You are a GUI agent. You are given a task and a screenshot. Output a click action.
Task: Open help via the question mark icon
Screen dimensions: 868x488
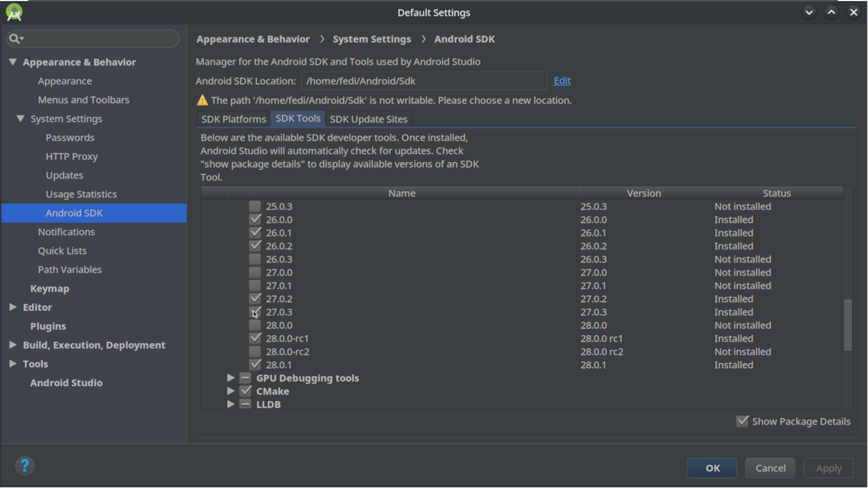pos(24,466)
